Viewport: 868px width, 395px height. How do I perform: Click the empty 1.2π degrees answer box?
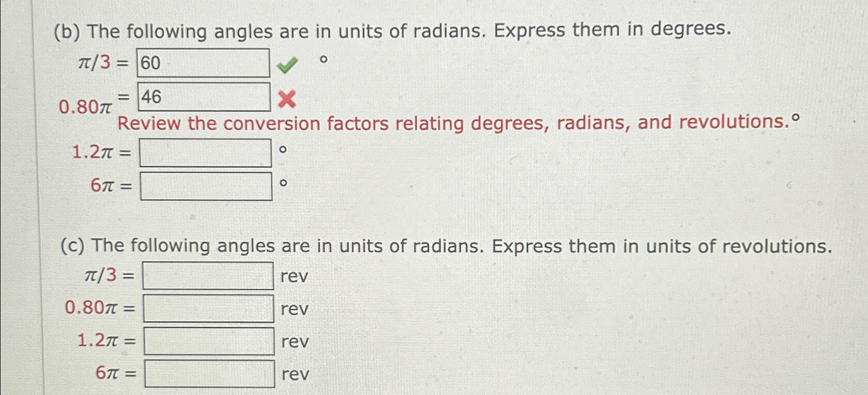(x=205, y=153)
